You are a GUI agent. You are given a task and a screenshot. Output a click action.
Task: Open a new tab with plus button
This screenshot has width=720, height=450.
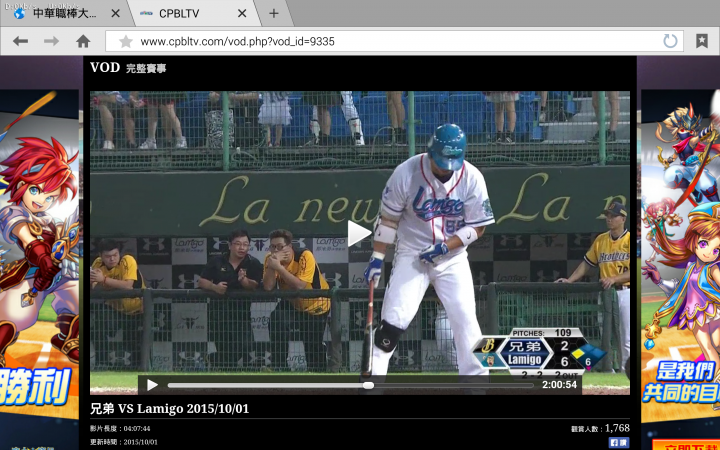tap(274, 13)
